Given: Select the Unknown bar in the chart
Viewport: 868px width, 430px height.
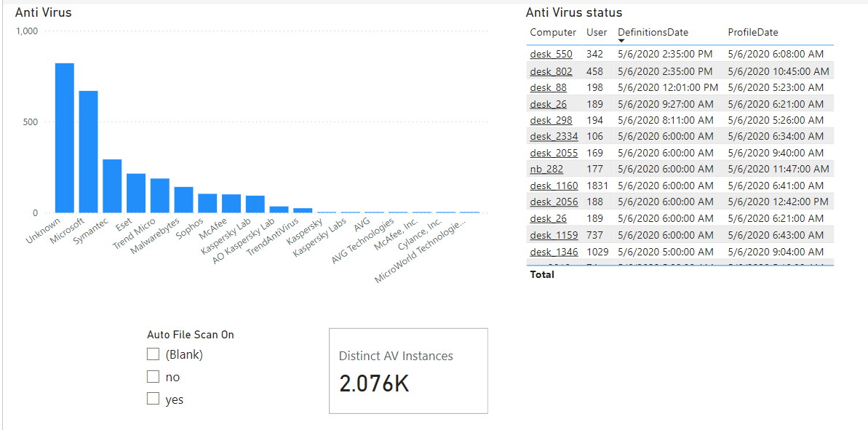Looking at the screenshot, I should [65, 138].
